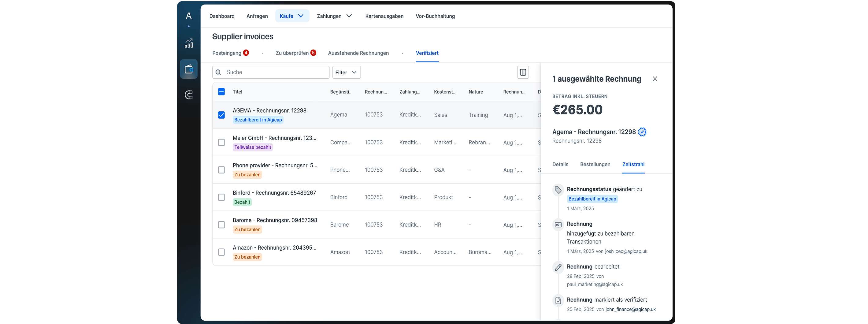This screenshot has height=324, width=868.
Task: Click the bottom sidebar icon below the wallet
Action: [x=189, y=95]
